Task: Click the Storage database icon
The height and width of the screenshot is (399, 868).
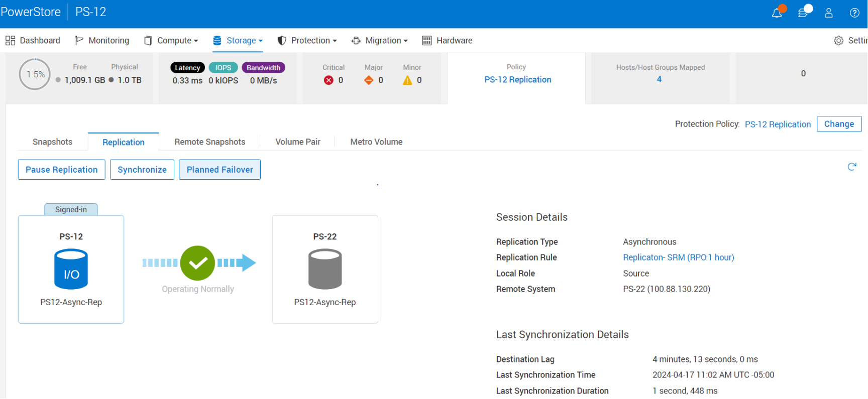Action: click(217, 41)
